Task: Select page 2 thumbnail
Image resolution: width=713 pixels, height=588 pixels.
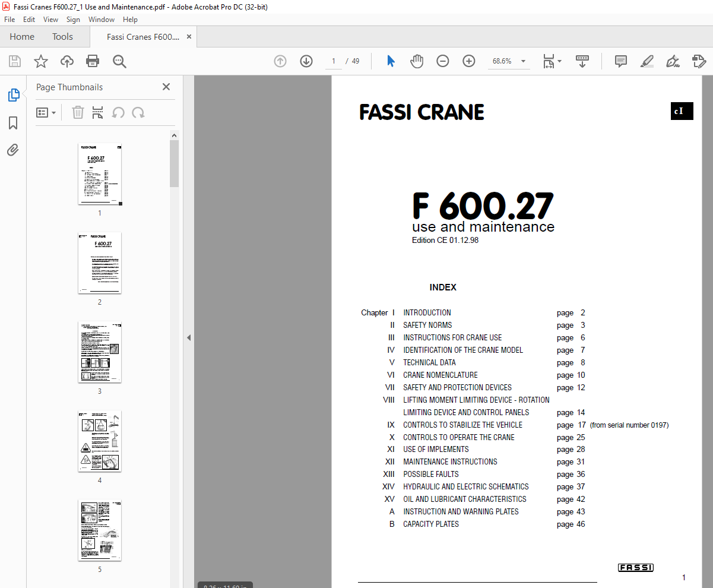Action: click(x=100, y=263)
